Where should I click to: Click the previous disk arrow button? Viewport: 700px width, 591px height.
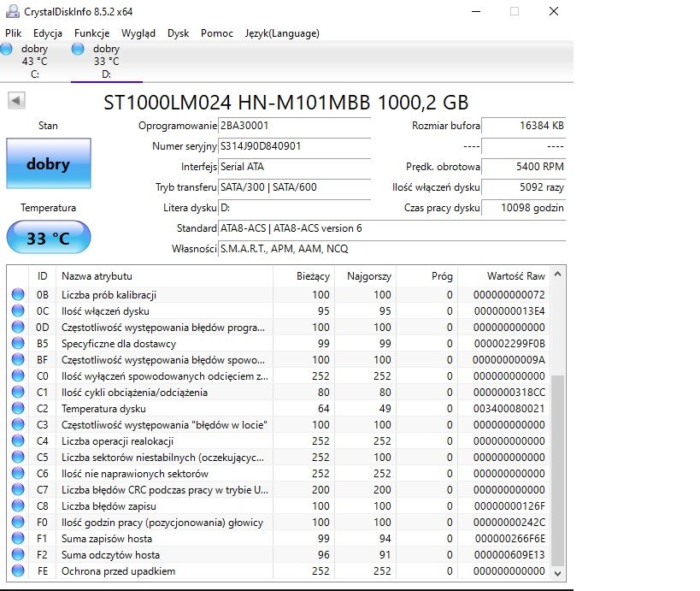point(16,101)
